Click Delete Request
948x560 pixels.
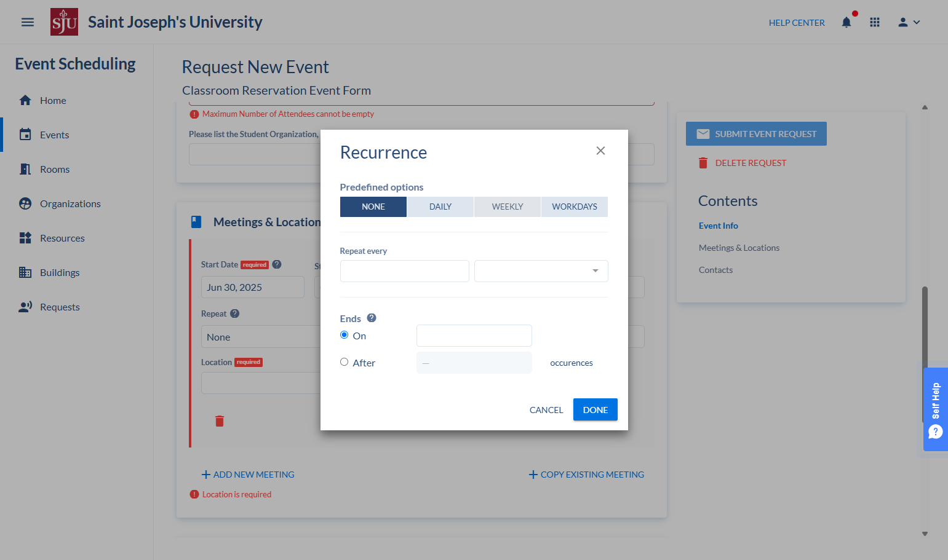743,163
